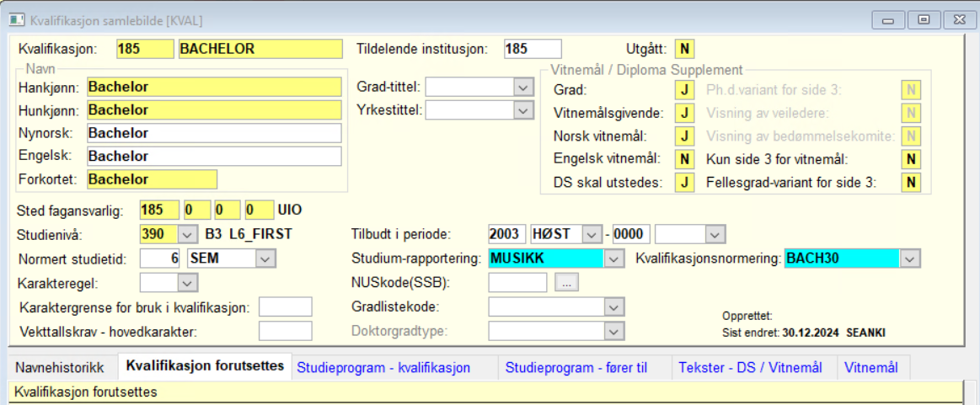Image resolution: width=980 pixels, height=405 pixels.
Task: Click the Vekttallskrav - hovedkarakter field
Action: pyautogui.click(x=285, y=331)
